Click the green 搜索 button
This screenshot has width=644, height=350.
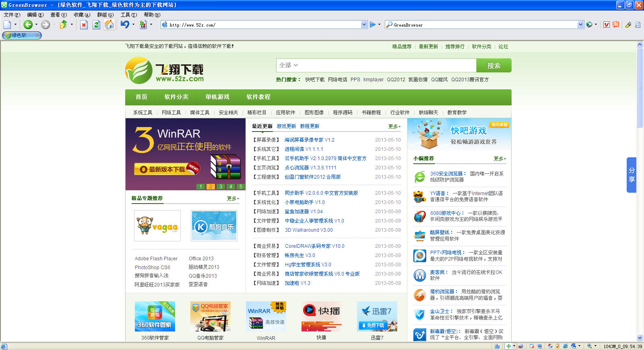(494, 66)
